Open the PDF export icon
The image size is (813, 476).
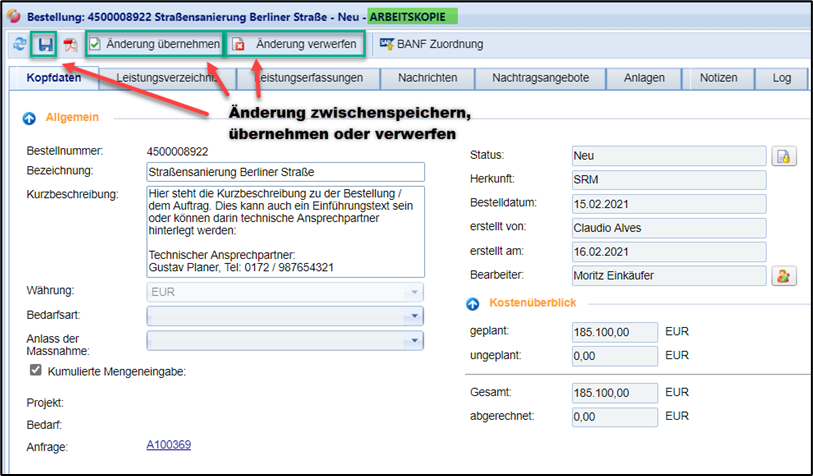[71, 45]
